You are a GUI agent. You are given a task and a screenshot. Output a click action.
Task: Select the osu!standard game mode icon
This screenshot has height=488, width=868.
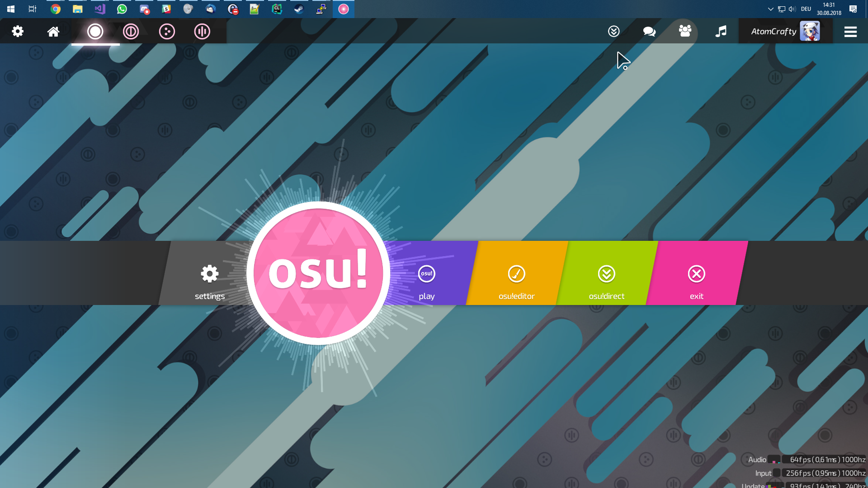click(95, 31)
